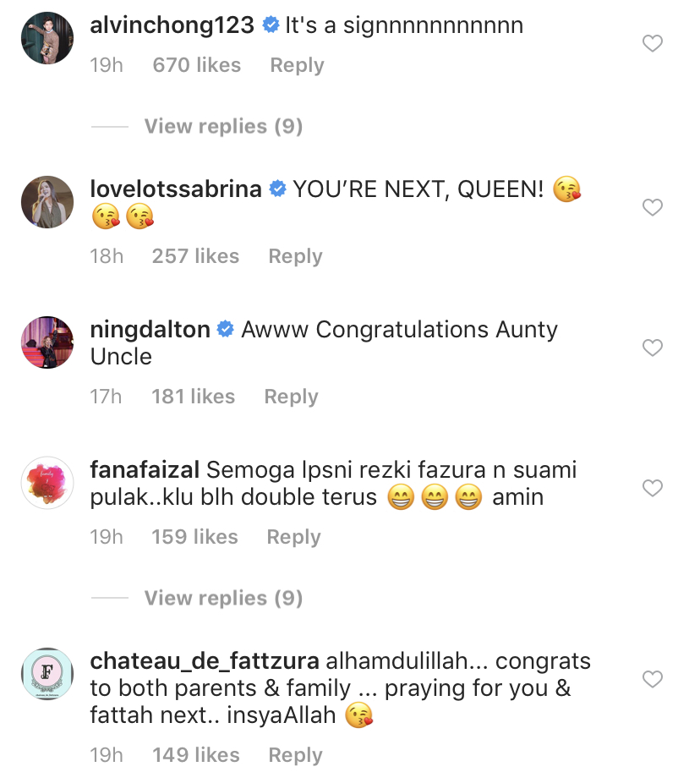Screen dimensions: 700x783
Task: Open lovelotssabrina's profile avatar
Action: (47, 201)
